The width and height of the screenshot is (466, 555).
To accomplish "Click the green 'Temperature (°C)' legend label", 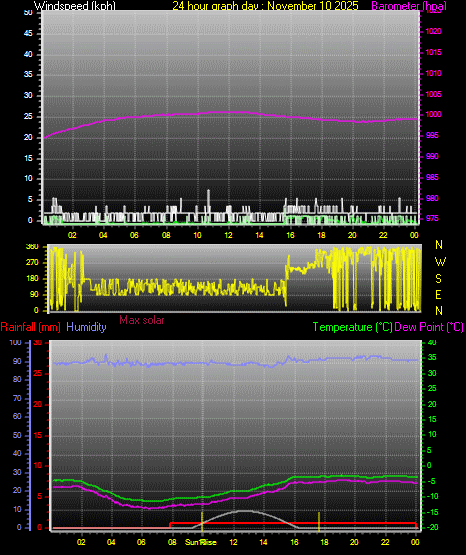I will coord(353,327).
